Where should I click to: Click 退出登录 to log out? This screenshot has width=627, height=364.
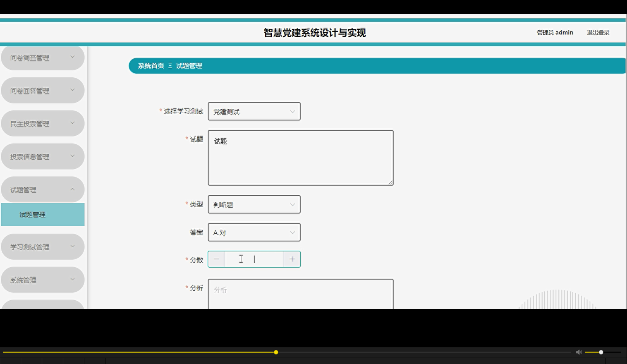click(x=597, y=32)
